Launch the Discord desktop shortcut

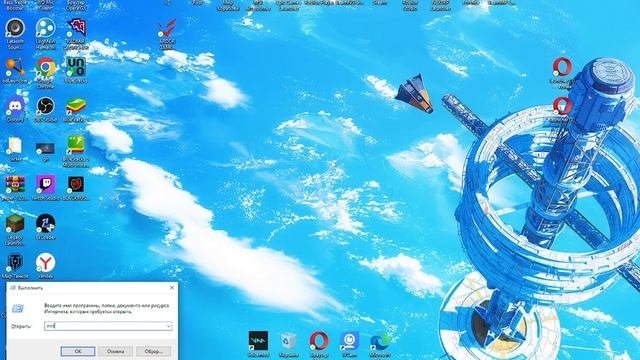15,107
